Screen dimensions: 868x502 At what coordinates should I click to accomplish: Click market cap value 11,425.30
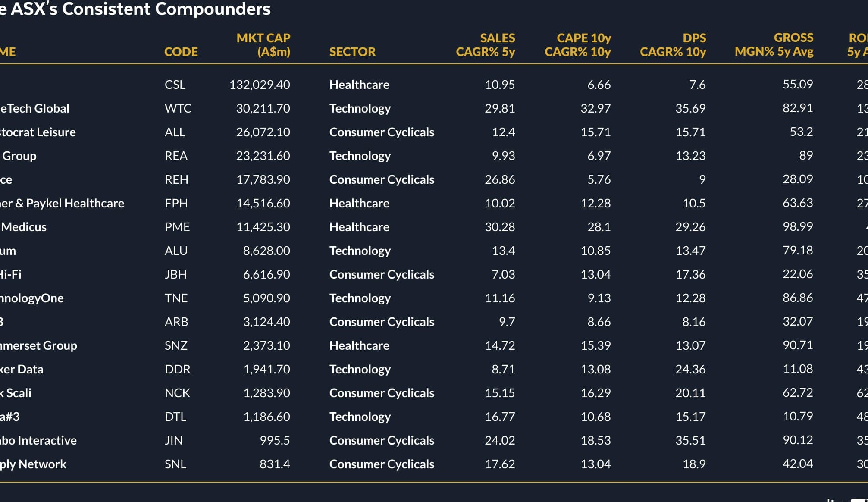click(x=263, y=227)
